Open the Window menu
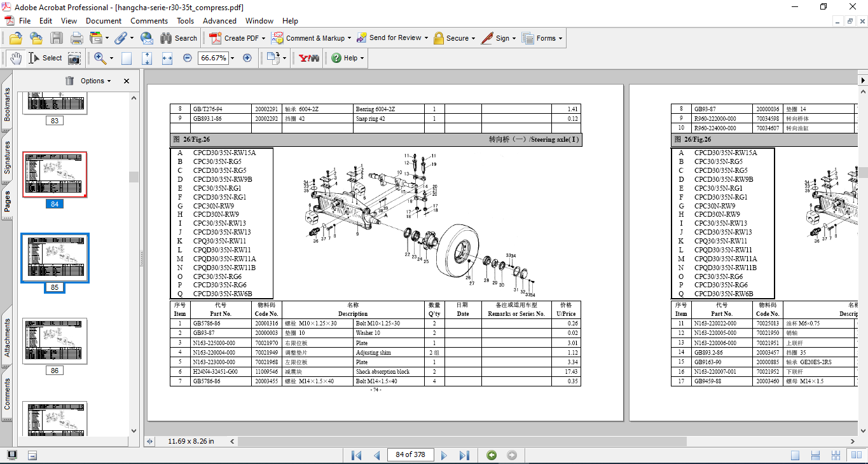The height and width of the screenshot is (464, 868). (259, 20)
